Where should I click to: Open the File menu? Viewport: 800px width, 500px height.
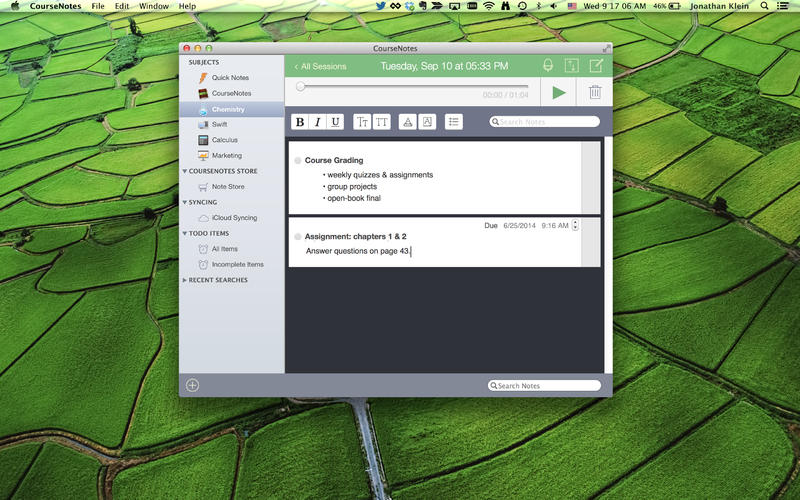coord(98,6)
